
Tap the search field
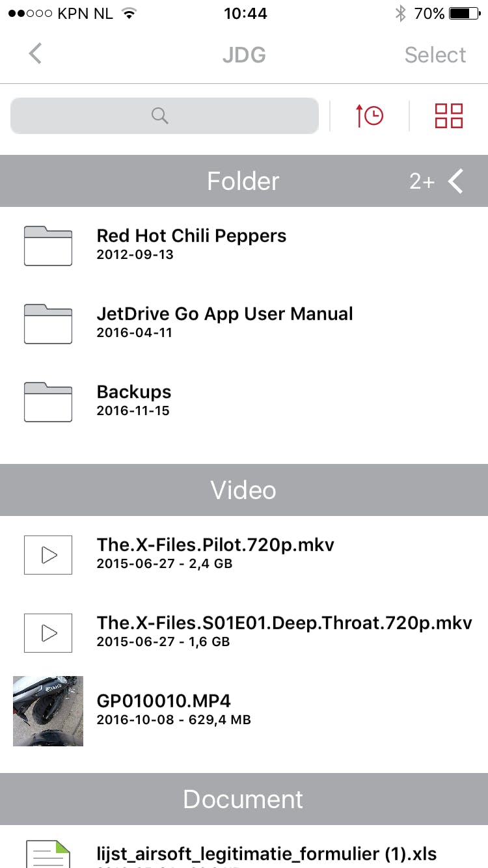[164, 116]
